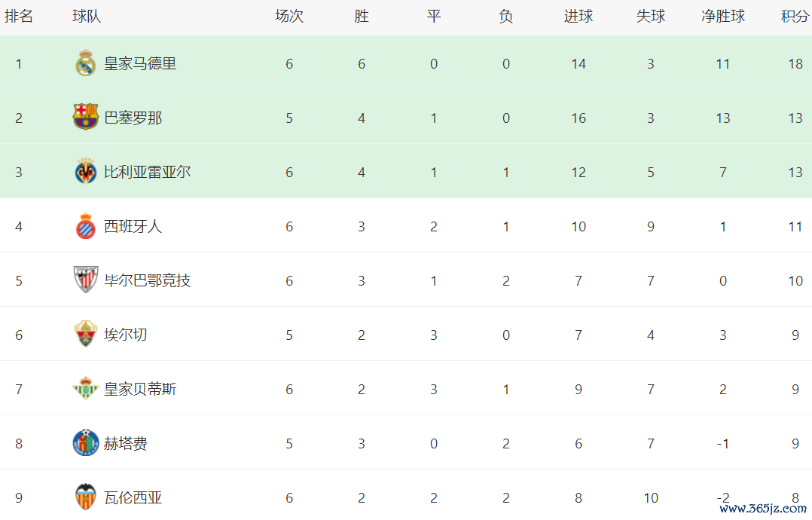
Task: Select the 比利亚雷亚尔 team name
Action: point(147,173)
